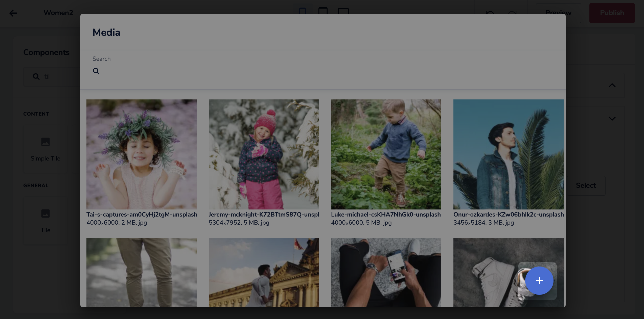Click the Luke-michael-csKHA7NhGk0-unsplash filename

coord(386,215)
